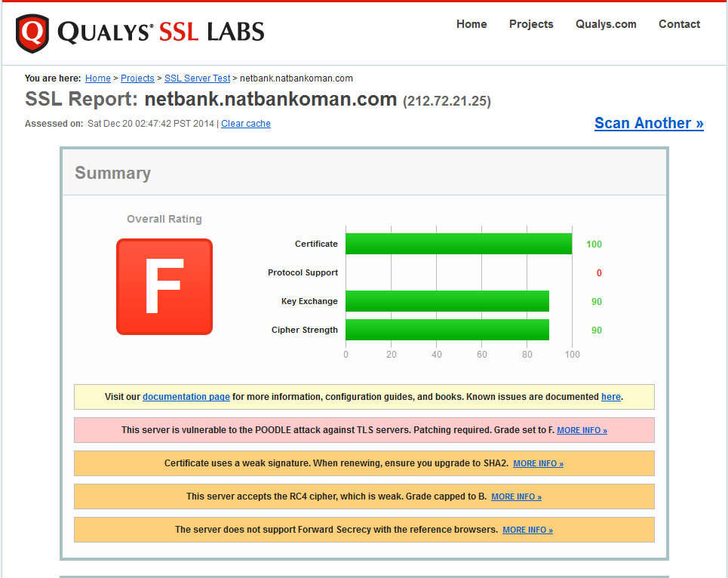Click the Protocol Support score value 0
Viewport: 728px width, 578px height.
tap(599, 273)
